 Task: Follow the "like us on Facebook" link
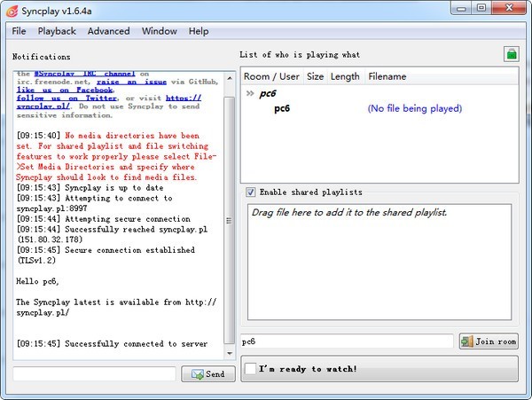65,90
